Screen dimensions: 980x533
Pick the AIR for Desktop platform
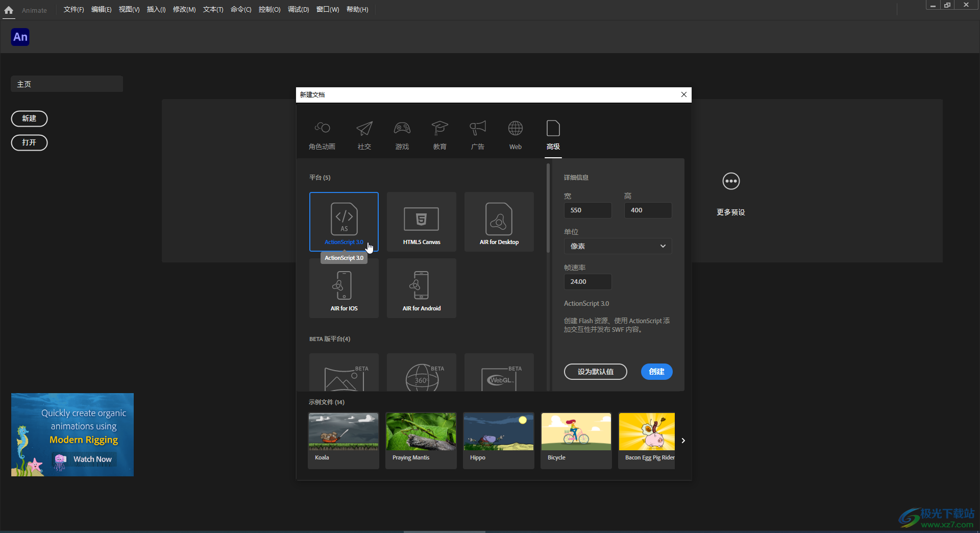499,222
